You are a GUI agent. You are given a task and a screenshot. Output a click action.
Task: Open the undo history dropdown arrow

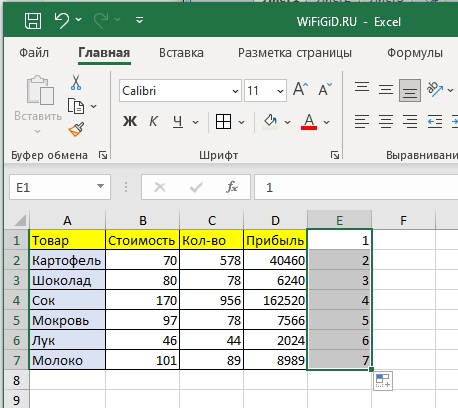[x=79, y=20]
